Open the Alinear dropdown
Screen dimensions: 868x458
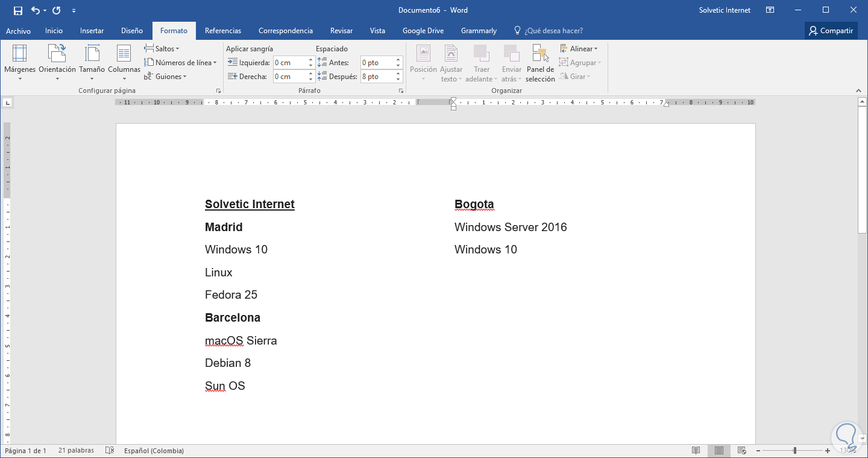(579, 49)
